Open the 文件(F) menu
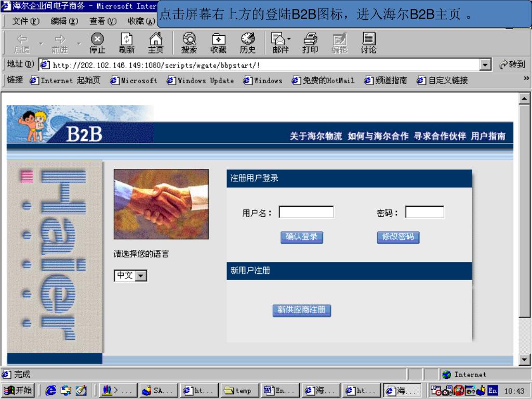Screen dimensions: 532x399 pyautogui.click(x=26, y=21)
